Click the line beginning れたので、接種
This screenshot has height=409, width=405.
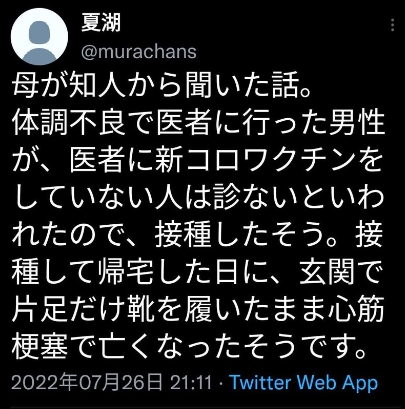tap(198, 236)
